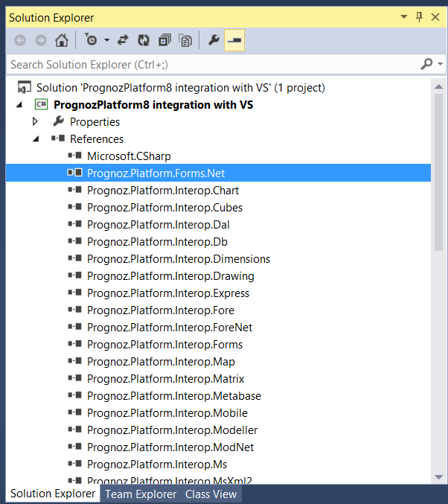Switch to the Class View tab
This screenshot has height=504, width=448.
click(x=211, y=494)
